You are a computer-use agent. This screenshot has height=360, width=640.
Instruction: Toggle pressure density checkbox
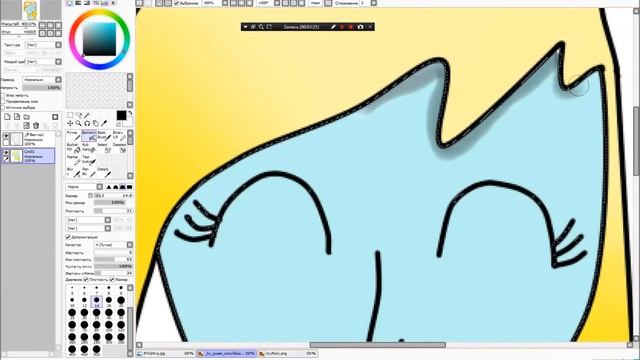pos(86,280)
